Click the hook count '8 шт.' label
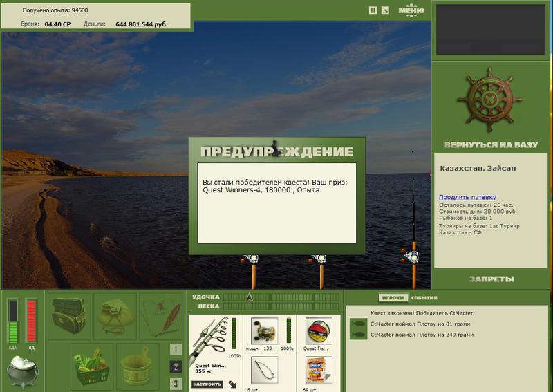Viewport: 553px width, 392px height. click(253, 389)
